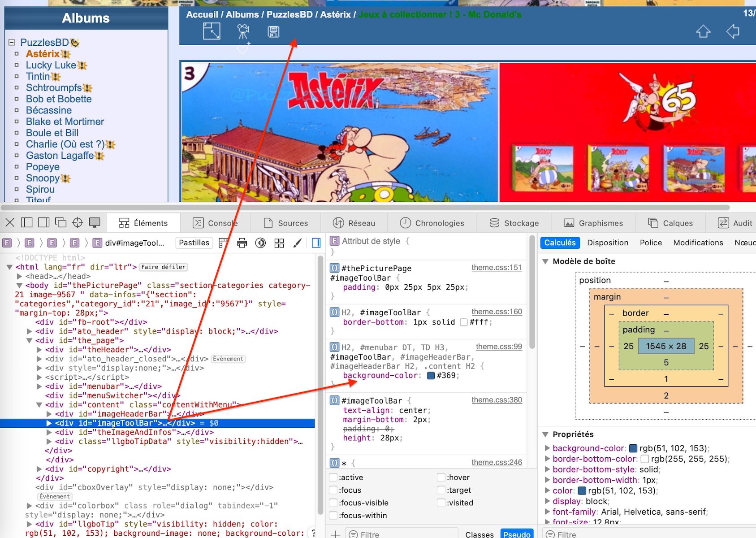The width and height of the screenshot is (756, 538).
Task: Toggle the :focus-visible pseudo-class
Action: click(333, 503)
